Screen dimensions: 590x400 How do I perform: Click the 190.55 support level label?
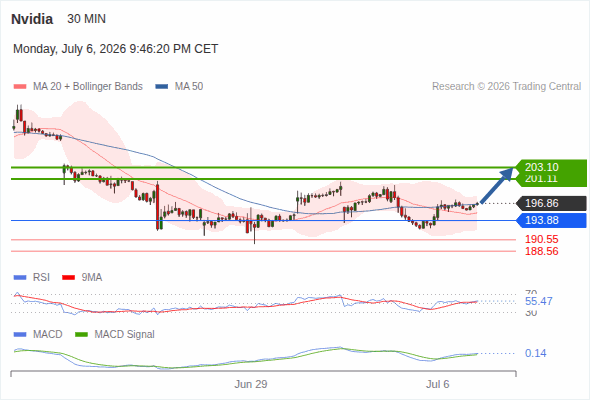tap(541, 239)
